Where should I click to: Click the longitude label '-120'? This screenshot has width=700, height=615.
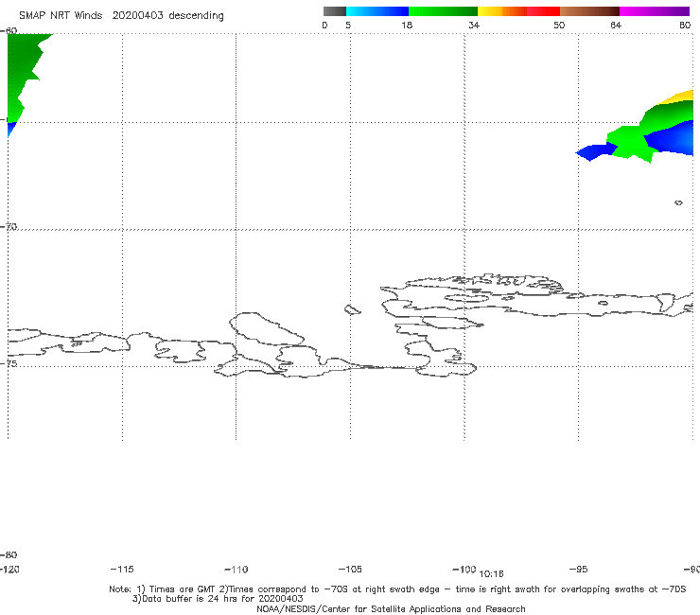[9, 570]
